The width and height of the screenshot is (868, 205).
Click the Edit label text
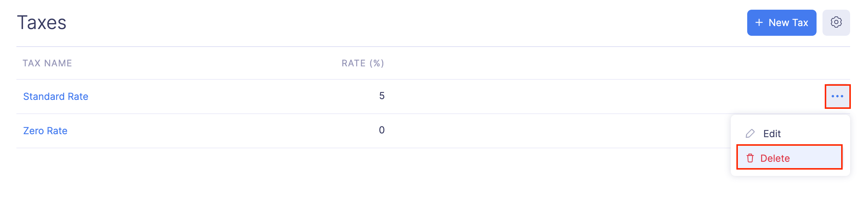click(x=772, y=134)
